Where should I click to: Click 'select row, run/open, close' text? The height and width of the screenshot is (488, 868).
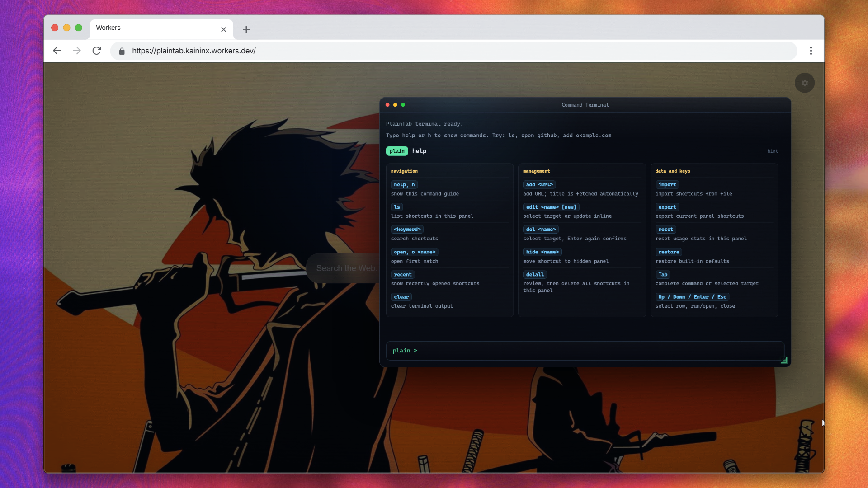pyautogui.click(x=695, y=306)
